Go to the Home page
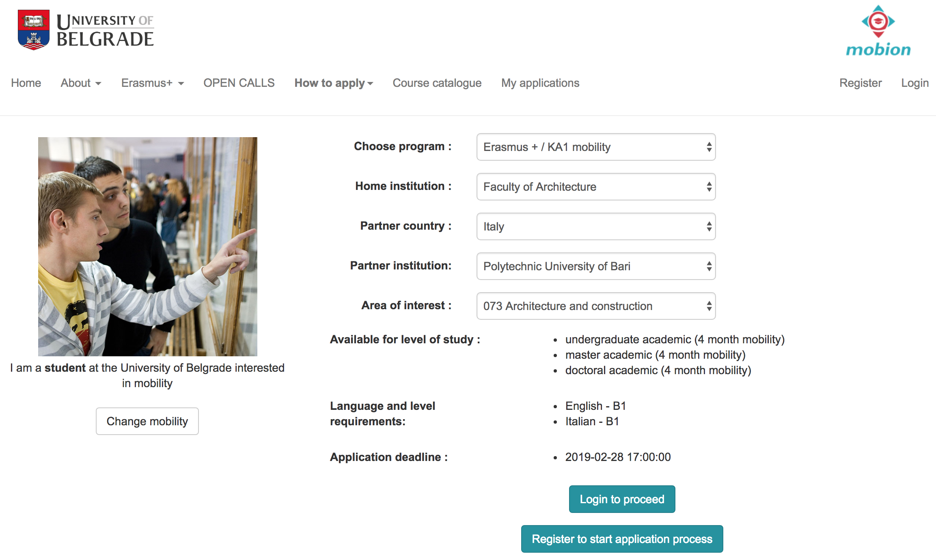This screenshot has width=936, height=560. click(26, 83)
